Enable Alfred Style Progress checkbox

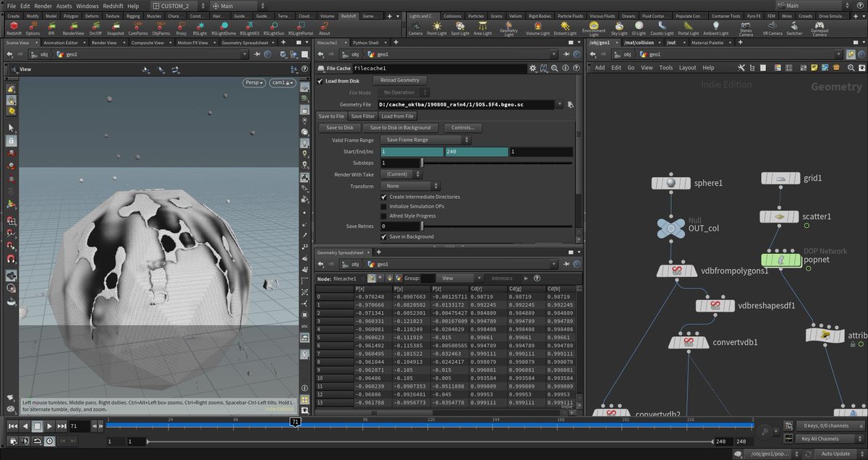click(383, 216)
